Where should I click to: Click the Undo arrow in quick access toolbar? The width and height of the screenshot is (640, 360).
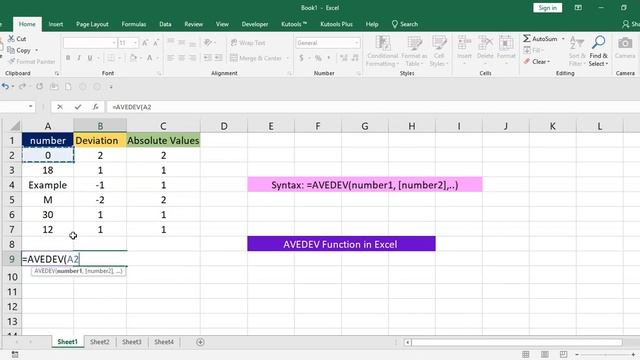[x=5, y=87]
